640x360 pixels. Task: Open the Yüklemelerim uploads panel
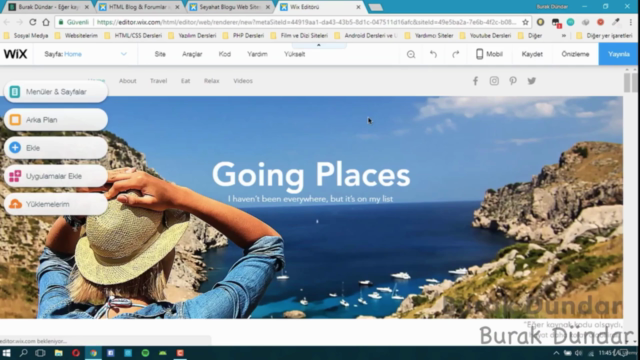coord(56,204)
